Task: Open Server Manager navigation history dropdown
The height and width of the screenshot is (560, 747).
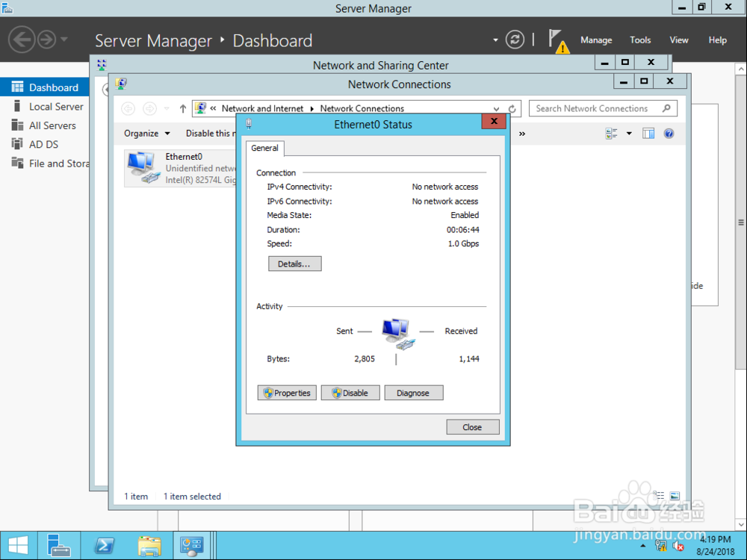Action: 64,39
